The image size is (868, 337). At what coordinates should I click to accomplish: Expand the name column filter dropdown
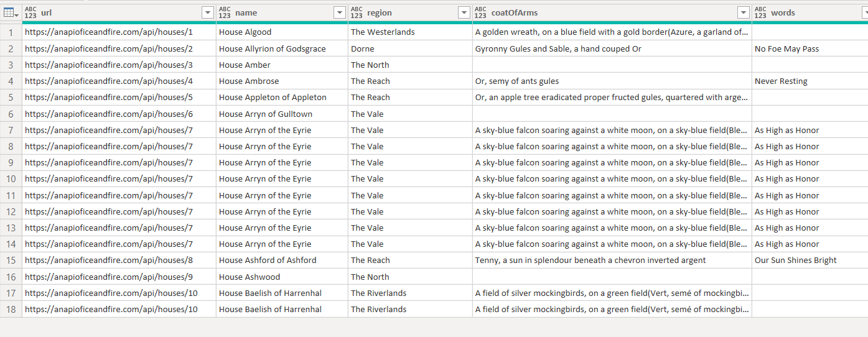(340, 12)
